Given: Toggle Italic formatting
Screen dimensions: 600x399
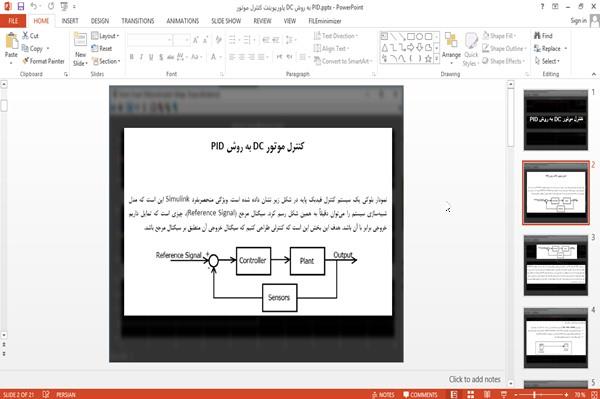Looking at the screenshot, I should (141, 57).
